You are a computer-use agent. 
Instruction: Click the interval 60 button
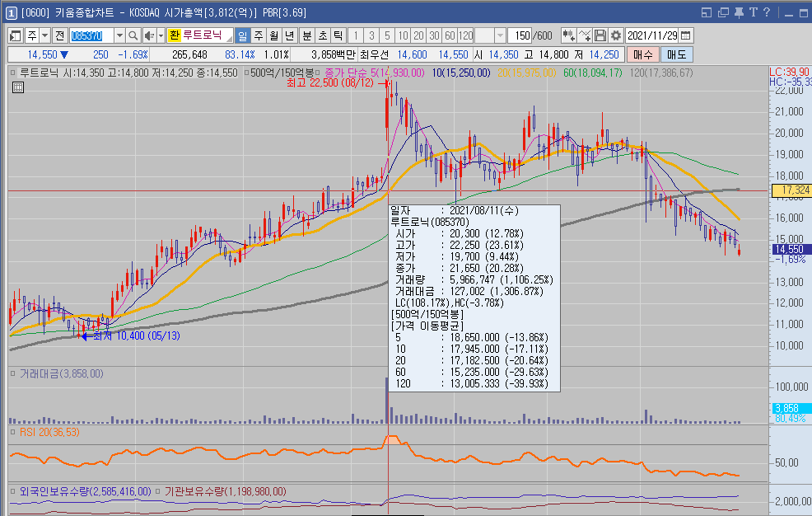450,35
